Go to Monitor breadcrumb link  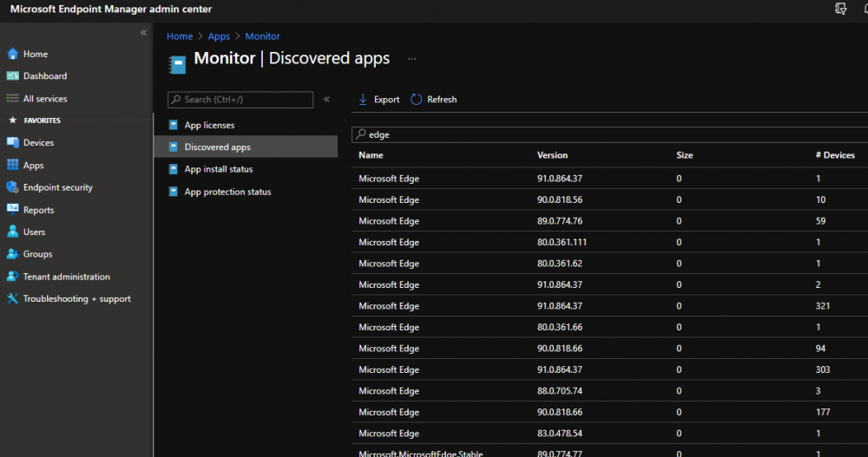(x=262, y=36)
